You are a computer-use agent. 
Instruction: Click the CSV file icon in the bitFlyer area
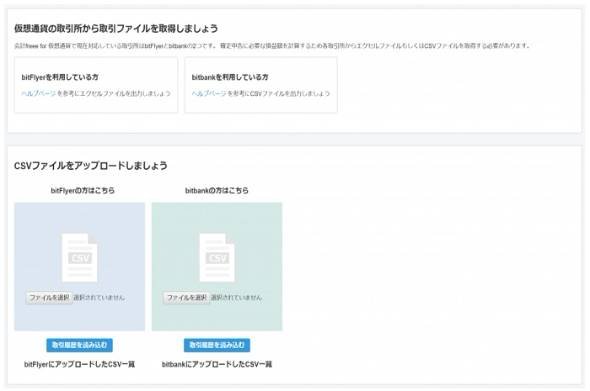click(79, 257)
